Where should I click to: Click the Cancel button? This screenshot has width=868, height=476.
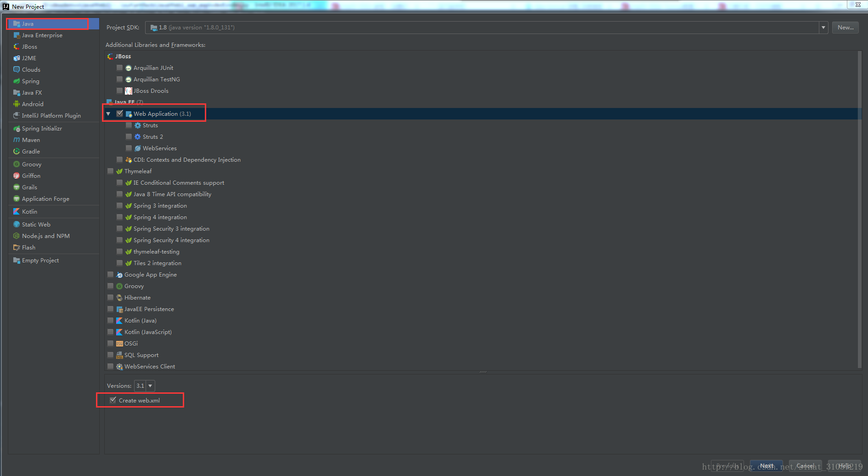coord(806,465)
